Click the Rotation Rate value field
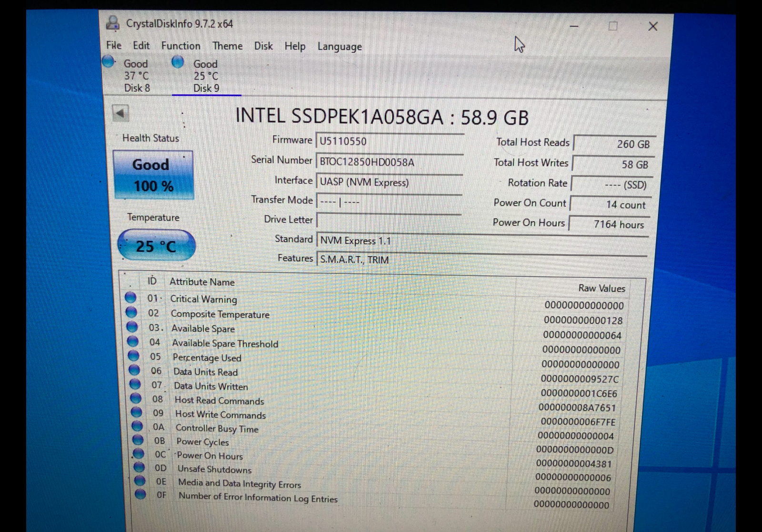 click(x=612, y=184)
